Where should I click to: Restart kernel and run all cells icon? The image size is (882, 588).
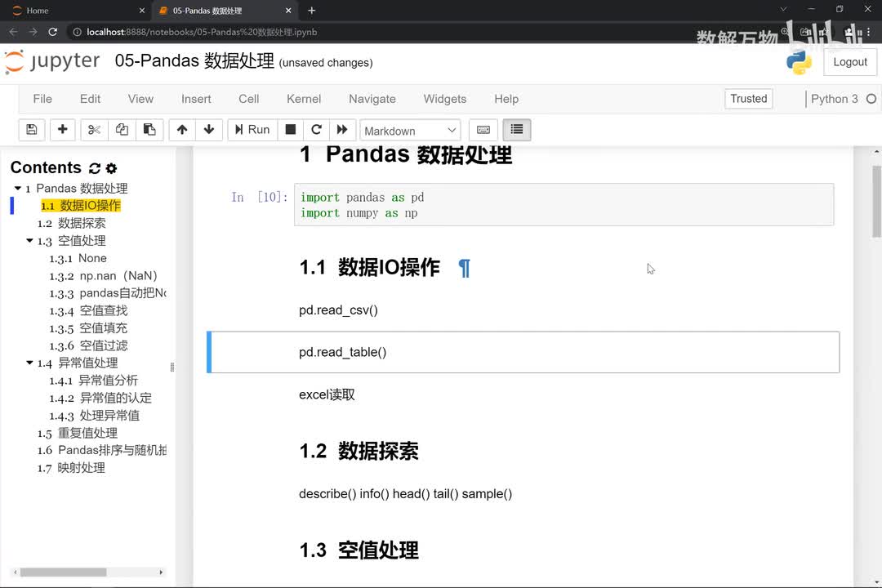pyautogui.click(x=342, y=130)
